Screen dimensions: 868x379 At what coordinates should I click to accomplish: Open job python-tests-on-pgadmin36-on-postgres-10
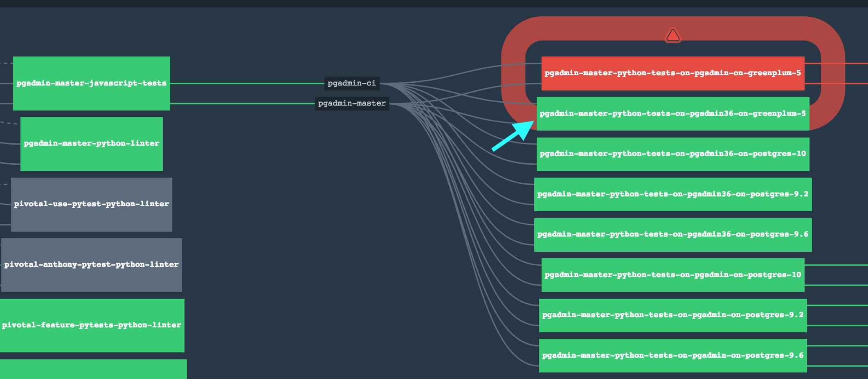(x=673, y=154)
